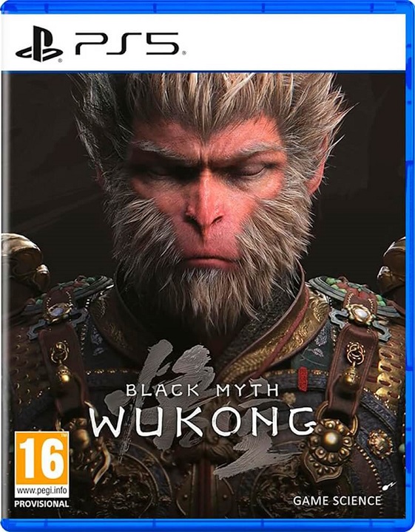Screen dimensions: 415x532
Task: Click the GAME SCIENCE publisher text
Action: click(x=337, y=501)
